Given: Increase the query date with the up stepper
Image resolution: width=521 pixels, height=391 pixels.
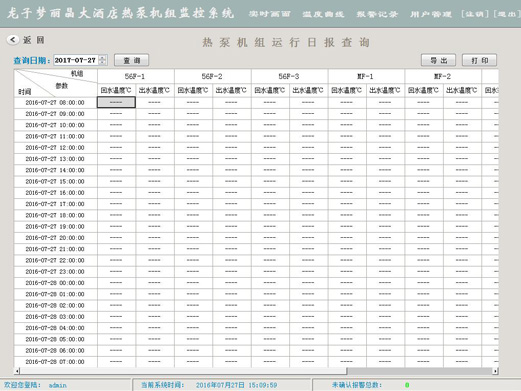Looking at the screenshot, I should point(103,58).
